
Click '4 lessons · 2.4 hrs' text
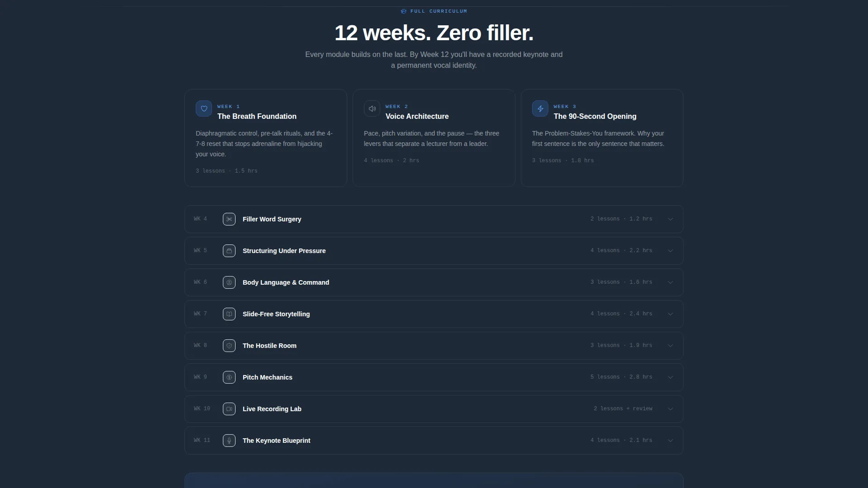click(621, 314)
